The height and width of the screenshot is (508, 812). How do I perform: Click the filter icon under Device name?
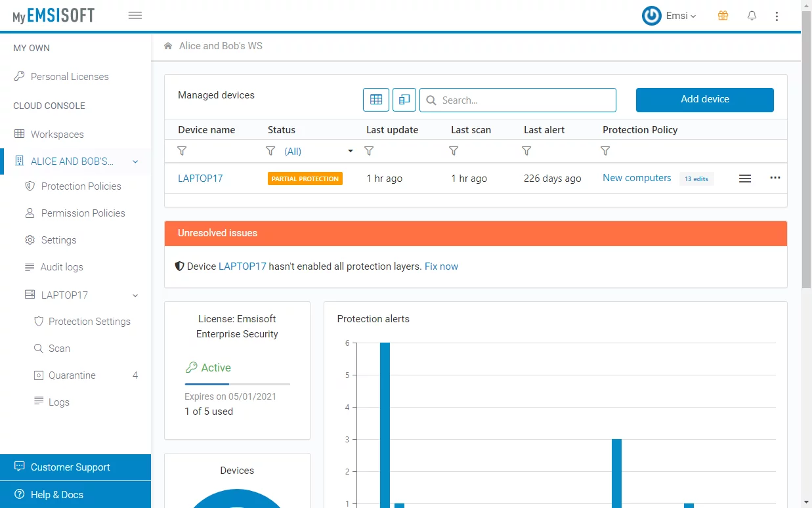[x=182, y=151]
